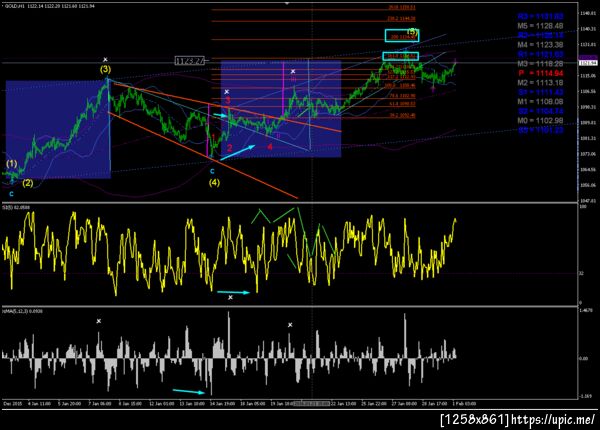The height and width of the screenshot is (430, 600).
Task: Click the 4 Jan 11:00 time axis label
Action: (39, 404)
